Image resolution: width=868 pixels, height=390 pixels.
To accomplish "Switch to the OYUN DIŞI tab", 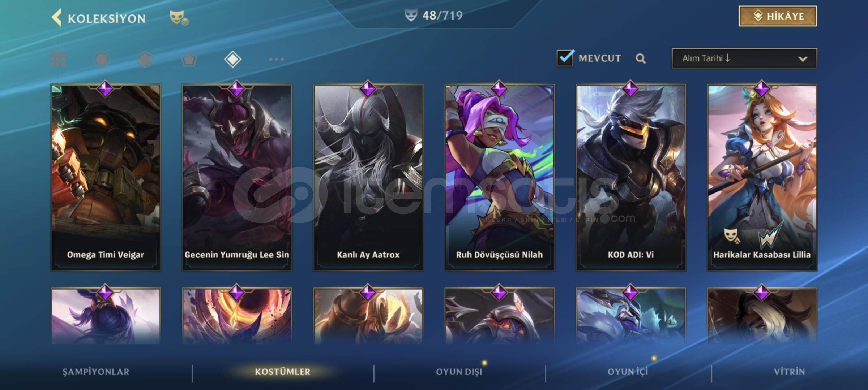I will [459, 372].
